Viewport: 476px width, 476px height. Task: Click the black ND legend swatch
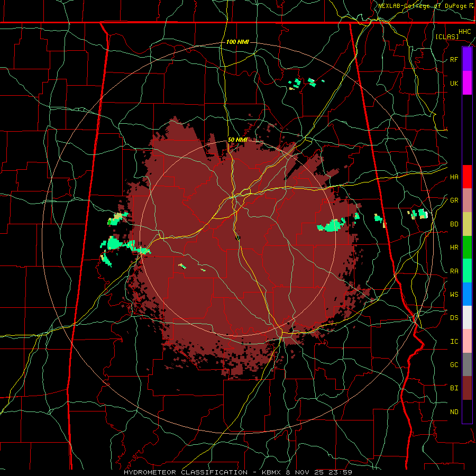(x=467, y=411)
